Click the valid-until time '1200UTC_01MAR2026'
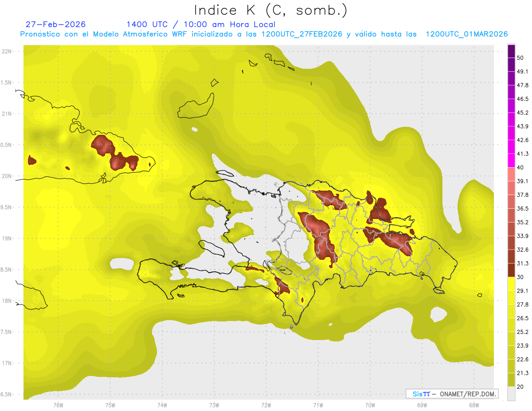Viewport: 532px width, 411px height. pos(466,34)
